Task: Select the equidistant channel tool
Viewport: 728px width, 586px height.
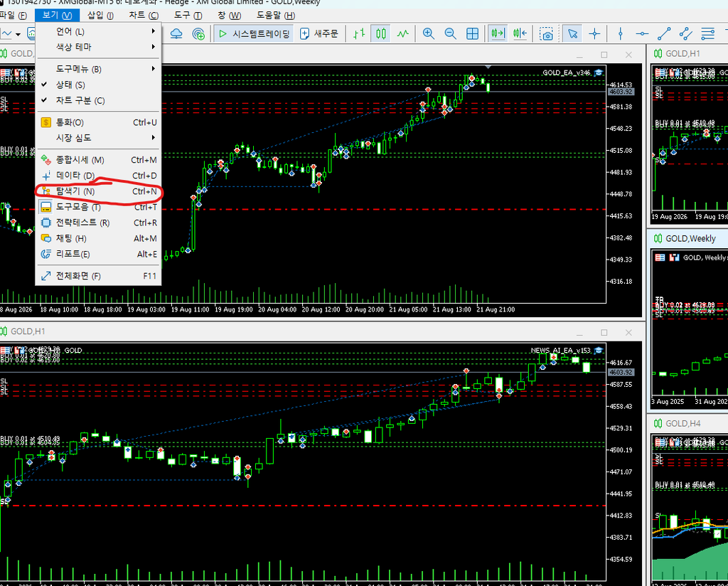Action: tap(686, 33)
